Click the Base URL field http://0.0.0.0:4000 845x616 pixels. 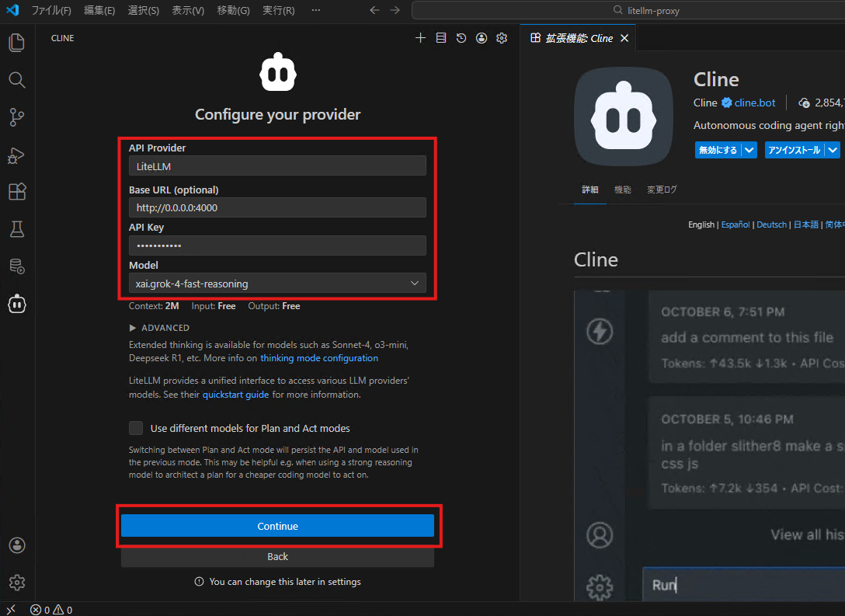click(x=277, y=207)
